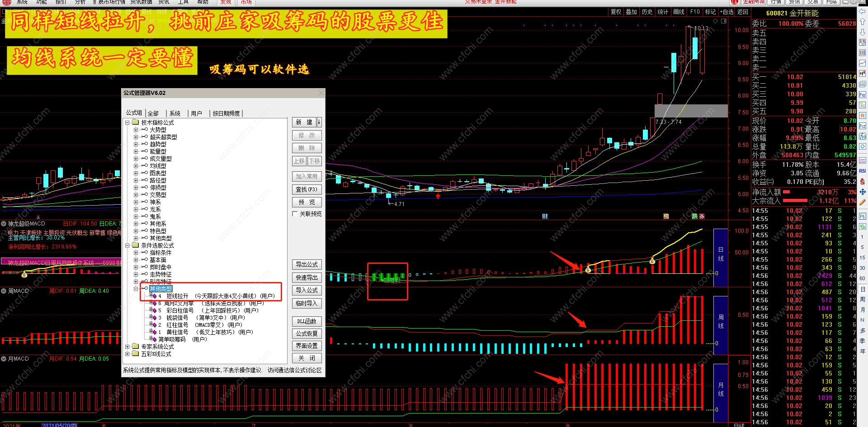Click the 公式恢复 button
This screenshot has height=427, width=868.
(x=307, y=333)
